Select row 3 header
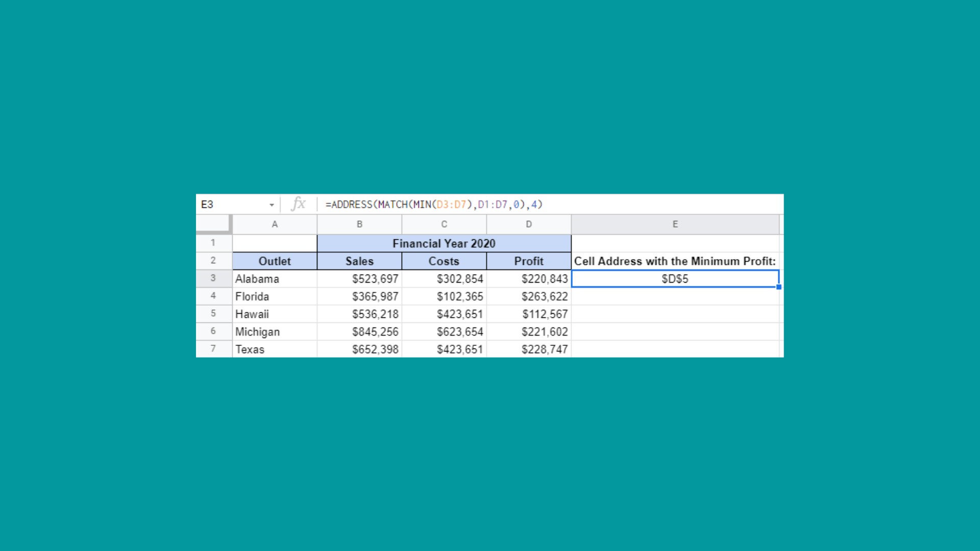This screenshot has height=551, width=980. click(213, 279)
